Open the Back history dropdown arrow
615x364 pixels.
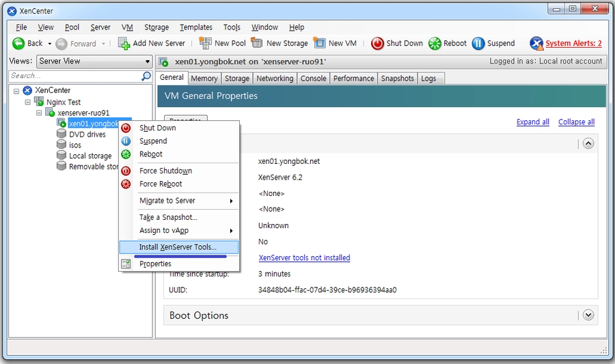pos(49,44)
